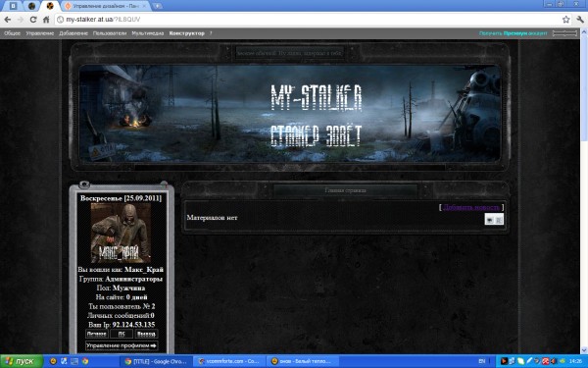Screen dimensions: 588x368
Task: Open the home page via house icon
Action: (x=46, y=20)
